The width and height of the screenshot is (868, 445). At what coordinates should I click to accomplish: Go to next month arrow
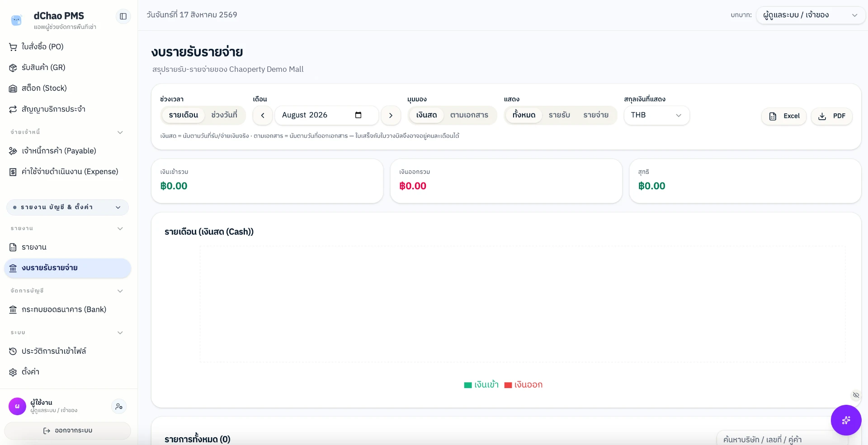tap(391, 116)
